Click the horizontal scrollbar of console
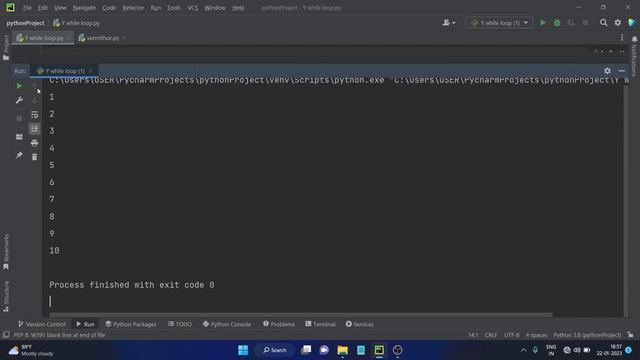Viewport: 640px width, 360px height. [301, 315]
